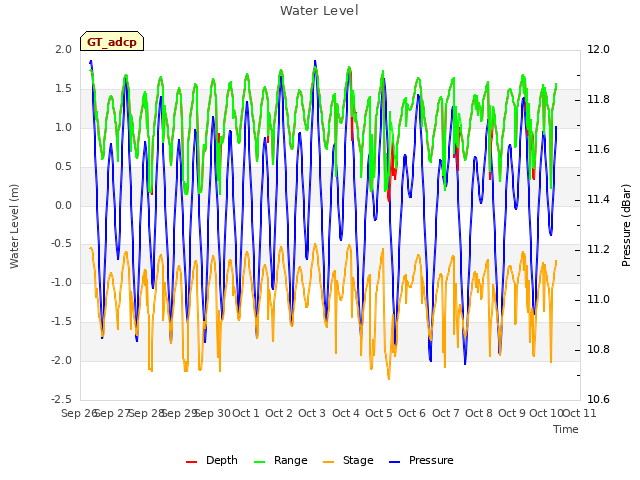Screen dimensions: 640x480
Task: Click the Pressure (dBar) axis title
Action: pos(626,225)
